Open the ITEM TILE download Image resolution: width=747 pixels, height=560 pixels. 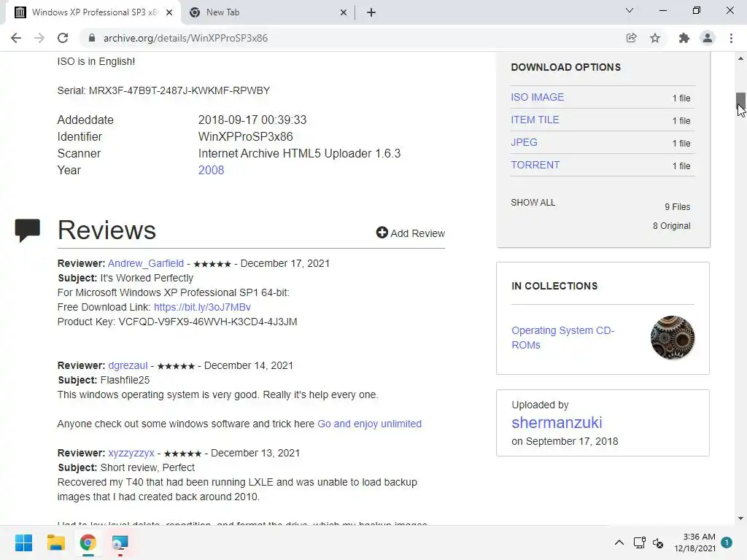click(535, 120)
